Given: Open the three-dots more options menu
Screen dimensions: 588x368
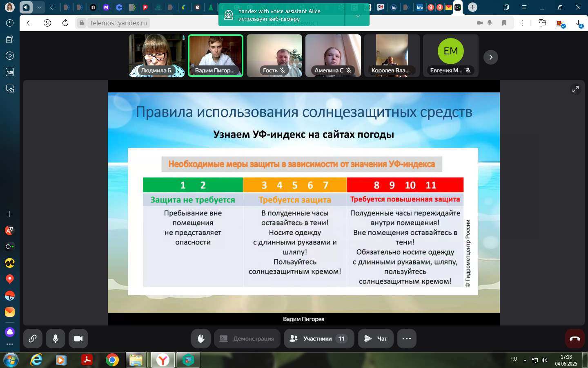Looking at the screenshot, I should [x=407, y=339].
